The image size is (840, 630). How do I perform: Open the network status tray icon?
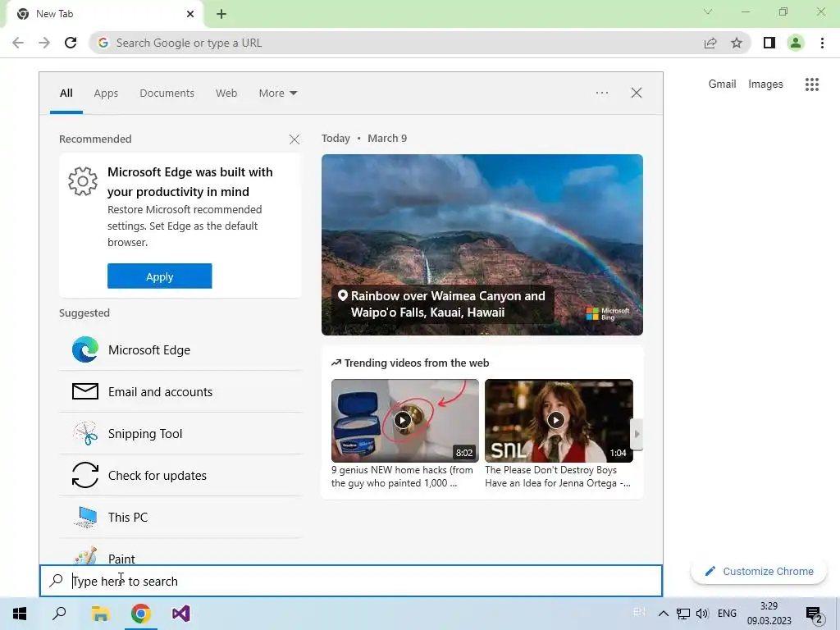683,614
